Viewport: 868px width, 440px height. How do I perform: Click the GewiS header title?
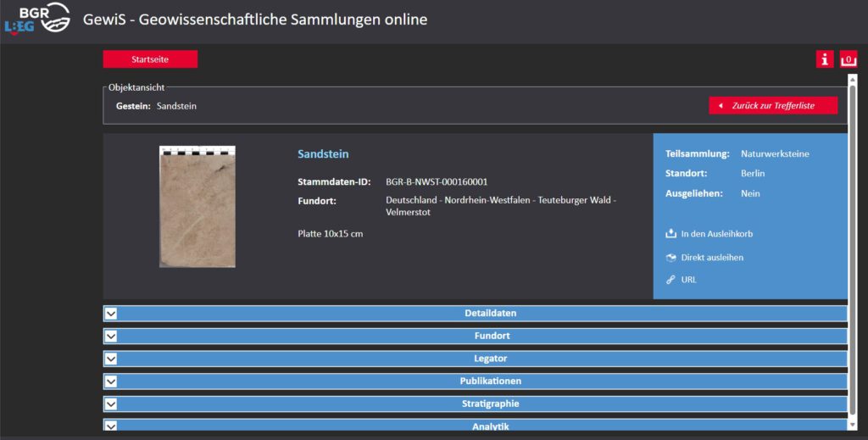pos(255,19)
